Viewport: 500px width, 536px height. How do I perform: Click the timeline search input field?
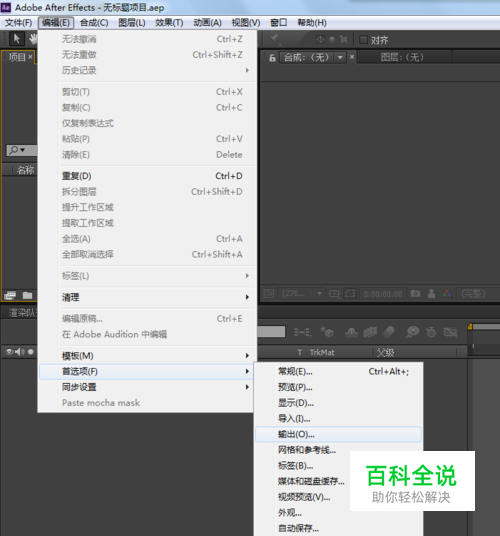click(x=271, y=332)
